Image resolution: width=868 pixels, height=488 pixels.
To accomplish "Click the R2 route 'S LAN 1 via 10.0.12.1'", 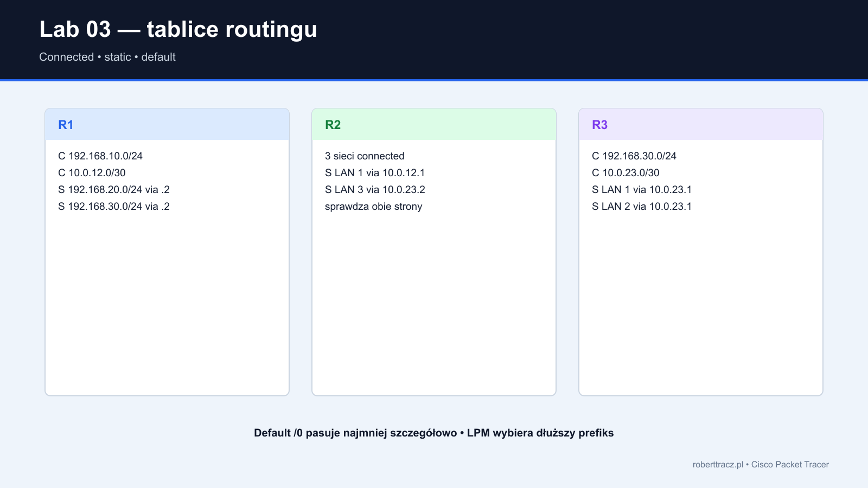I will pyautogui.click(x=375, y=173).
